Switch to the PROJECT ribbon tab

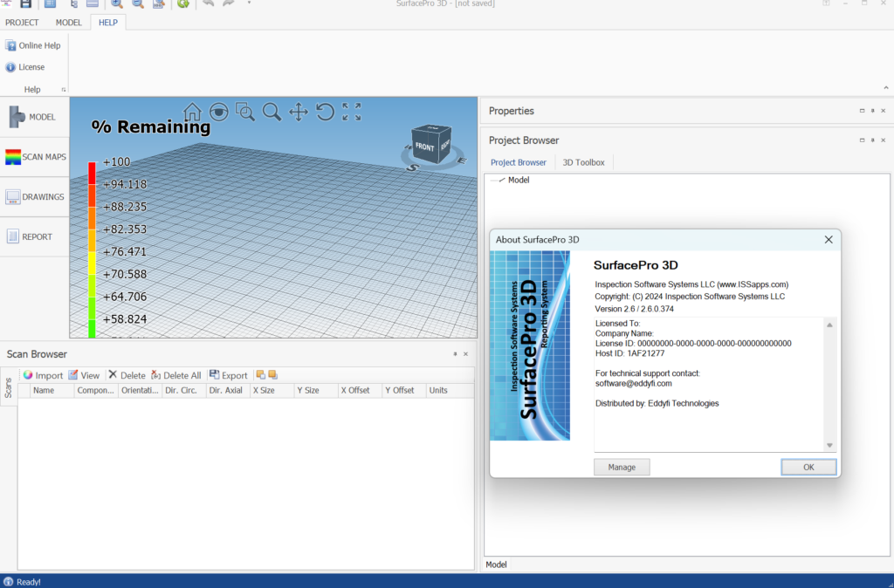point(22,23)
